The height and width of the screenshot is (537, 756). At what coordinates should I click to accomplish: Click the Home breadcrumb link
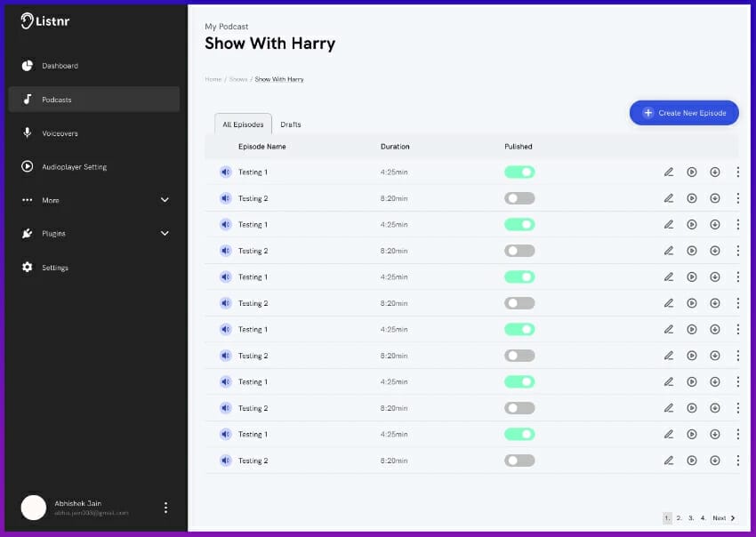(x=213, y=80)
